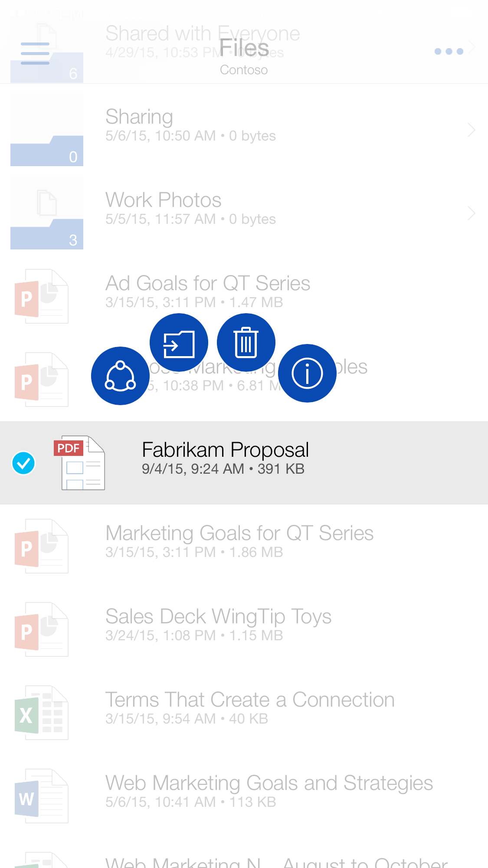This screenshot has height=868, width=488.
Task: Expand the Work Photos folder chevron
Action: 472,213
